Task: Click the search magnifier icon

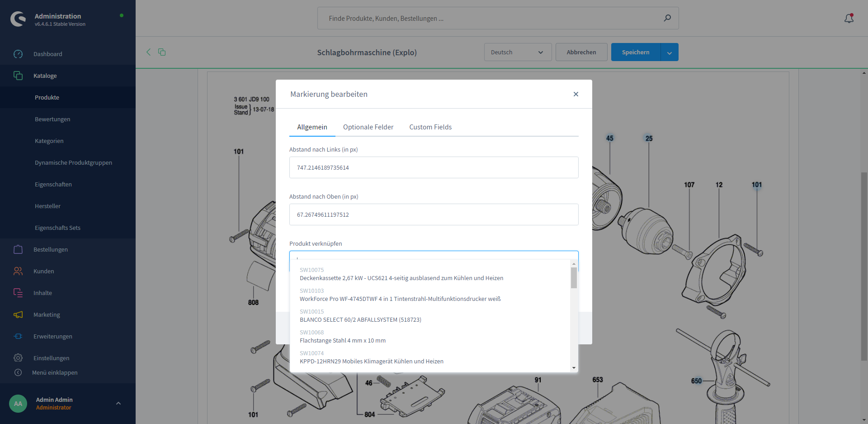Action: (x=667, y=18)
